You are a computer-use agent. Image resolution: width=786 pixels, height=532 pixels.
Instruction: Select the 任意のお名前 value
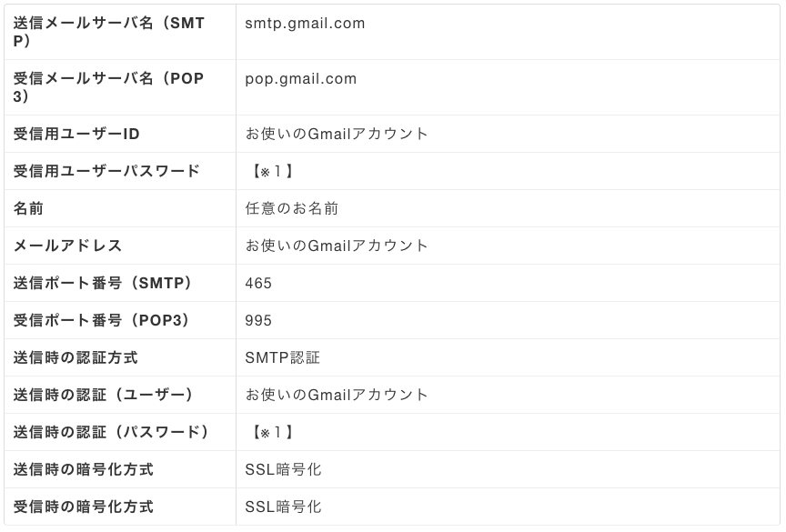(x=292, y=208)
